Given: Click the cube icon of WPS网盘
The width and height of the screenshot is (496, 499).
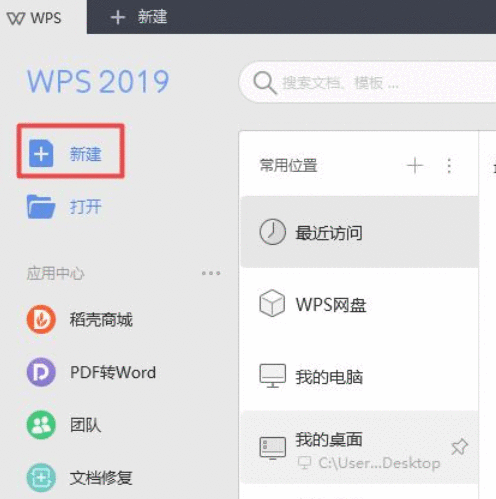Looking at the screenshot, I should [272, 303].
